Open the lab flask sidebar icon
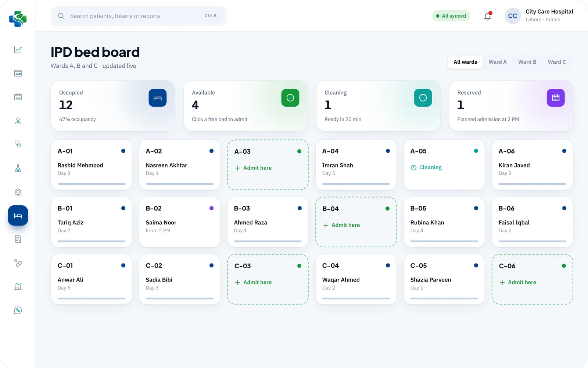Viewport: 588px width, 368px height. [18, 168]
